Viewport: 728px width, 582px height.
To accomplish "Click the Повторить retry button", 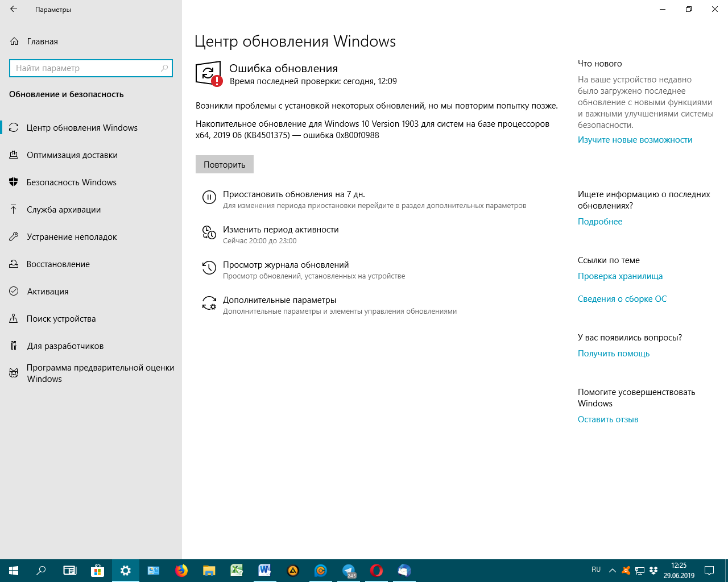I will coord(225,164).
